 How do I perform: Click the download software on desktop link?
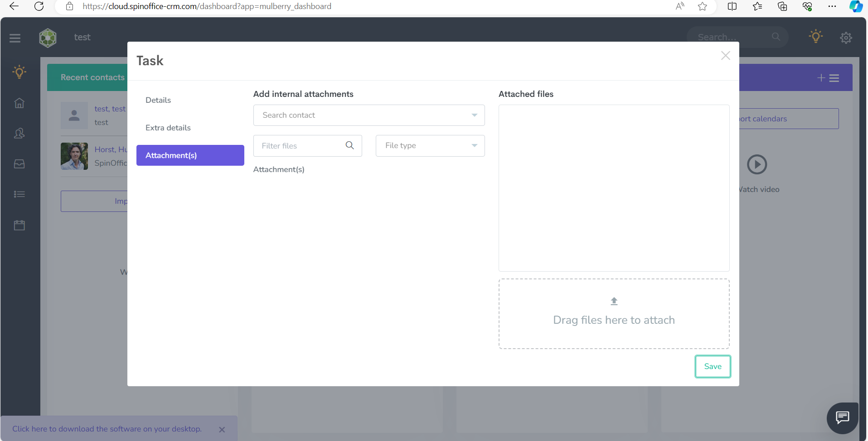107,429
